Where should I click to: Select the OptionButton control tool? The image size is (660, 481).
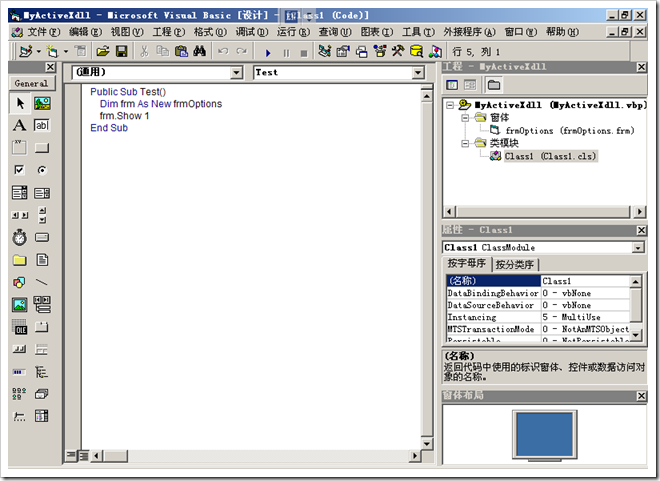42,170
